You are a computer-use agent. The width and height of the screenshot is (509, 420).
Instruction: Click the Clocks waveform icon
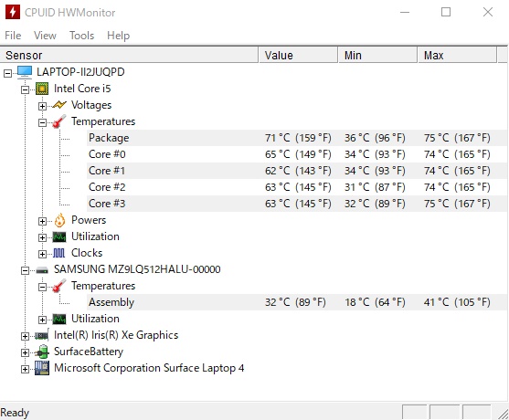coord(59,253)
